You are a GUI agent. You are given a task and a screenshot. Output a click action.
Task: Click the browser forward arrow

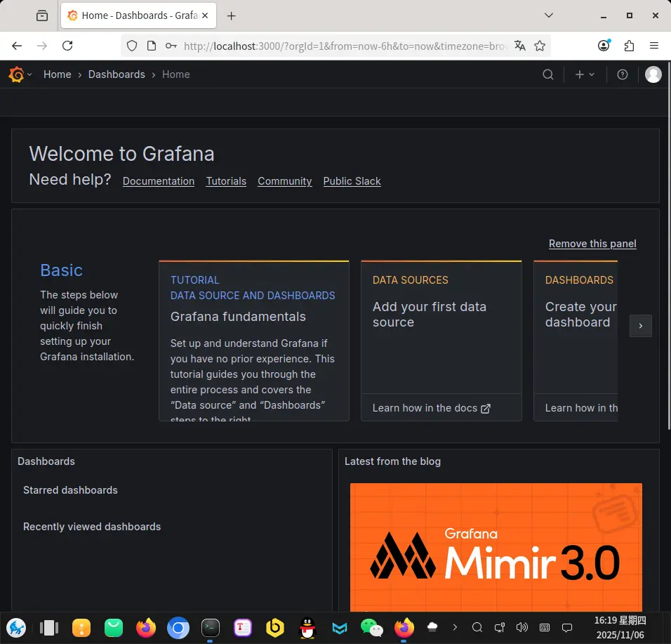tap(42, 46)
